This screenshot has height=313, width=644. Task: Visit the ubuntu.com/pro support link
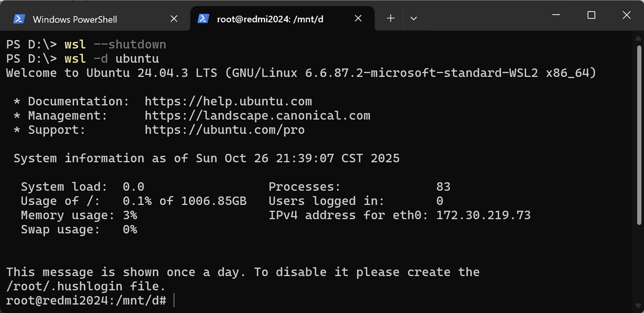[x=225, y=130]
